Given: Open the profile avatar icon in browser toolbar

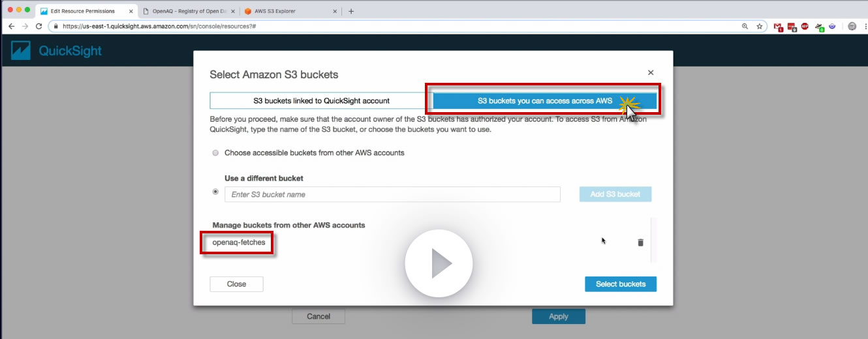Looking at the screenshot, I should point(852,26).
